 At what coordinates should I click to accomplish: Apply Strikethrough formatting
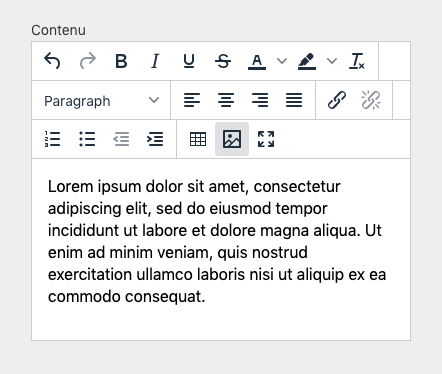pos(223,61)
